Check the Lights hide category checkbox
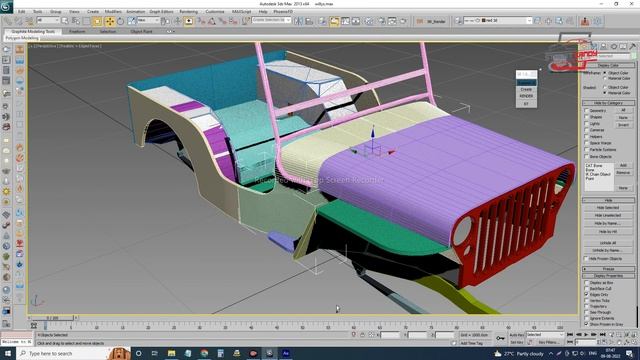640x360 pixels. pyautogui.click(x=587, y=124)
